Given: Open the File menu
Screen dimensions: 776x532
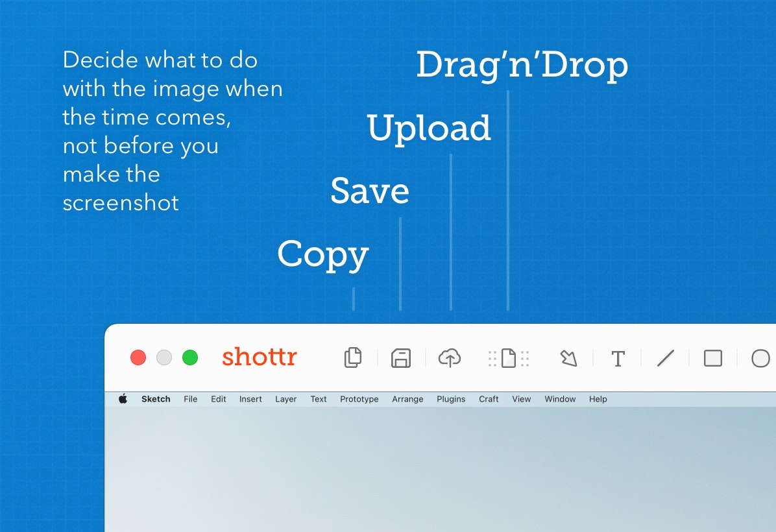Looking at the screenshot, I should pyautogui.click(x=190, y=399).
